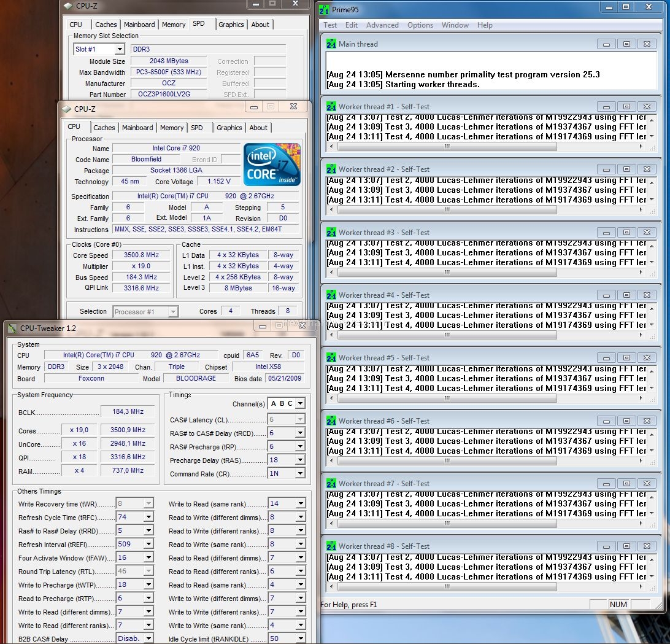Open the Edit menu in Prime95
Screen dimensions: 670x644
click(351, 25)
